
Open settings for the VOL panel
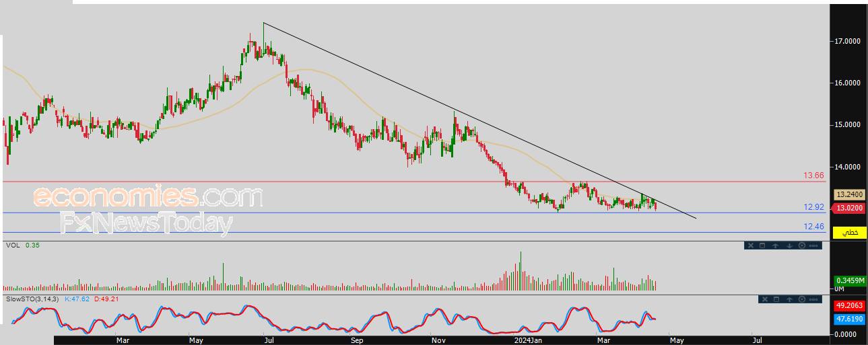click(x=802, y=245)
